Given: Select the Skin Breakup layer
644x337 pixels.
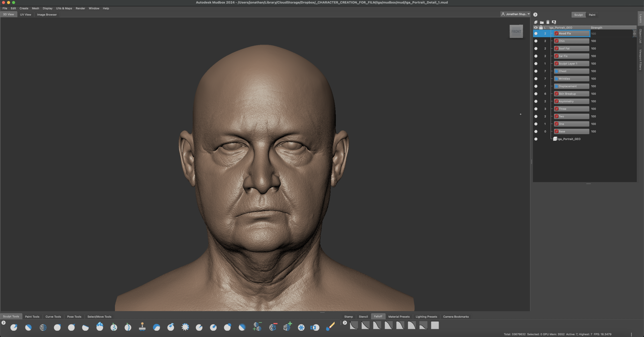Looking at the screenshot, I should click(x=572, y=94).
